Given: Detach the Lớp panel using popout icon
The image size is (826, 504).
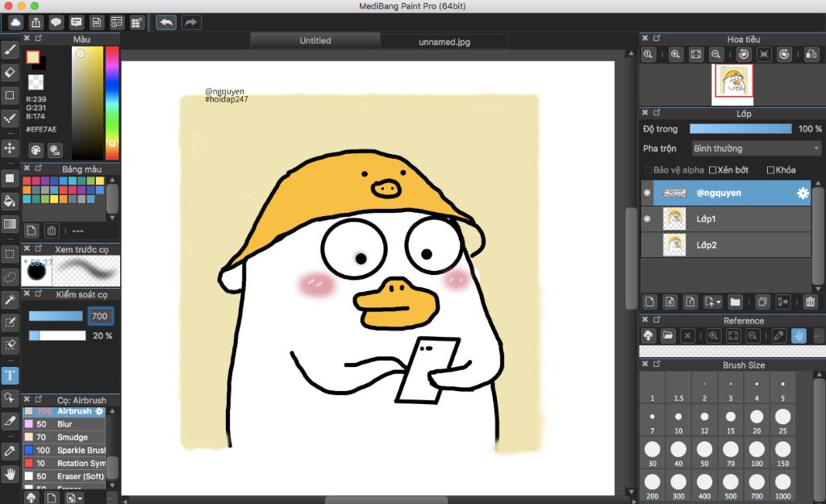Looking at the screenshot, I should (657, 113).
